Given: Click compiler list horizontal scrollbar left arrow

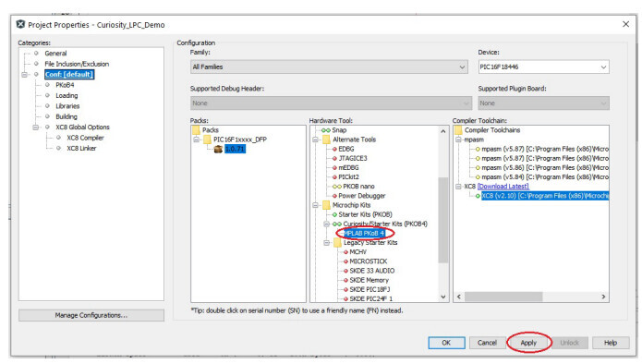Looking at the screenshot, I should click(459, 297).
